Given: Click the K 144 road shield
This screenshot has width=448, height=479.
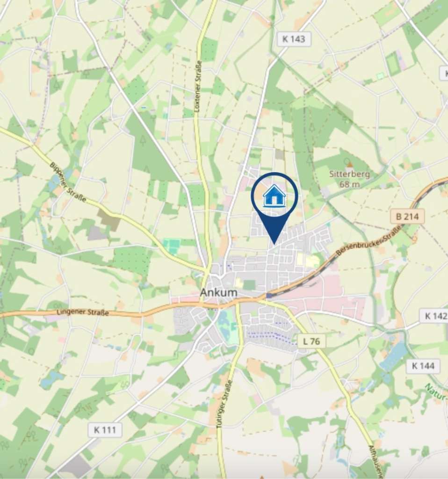Looking at the screenshot, I should pyautogui.click(x=423, y=366).
